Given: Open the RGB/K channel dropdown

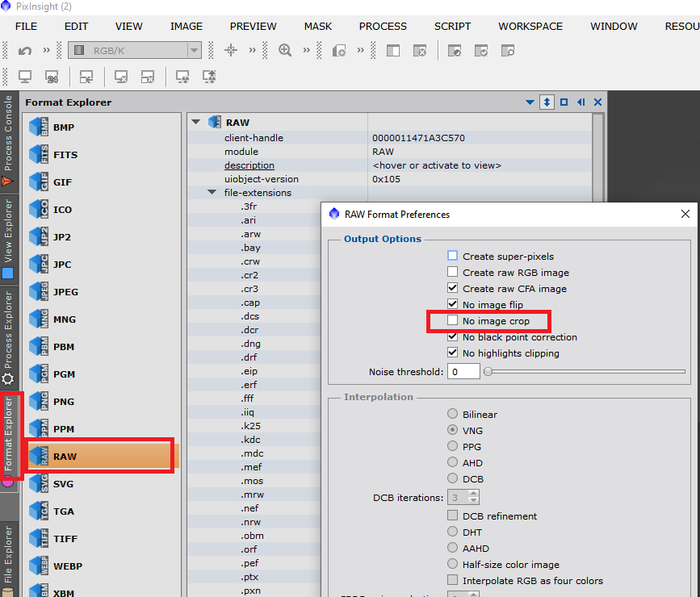Looking at the screenshot, I should pos(135,51).
